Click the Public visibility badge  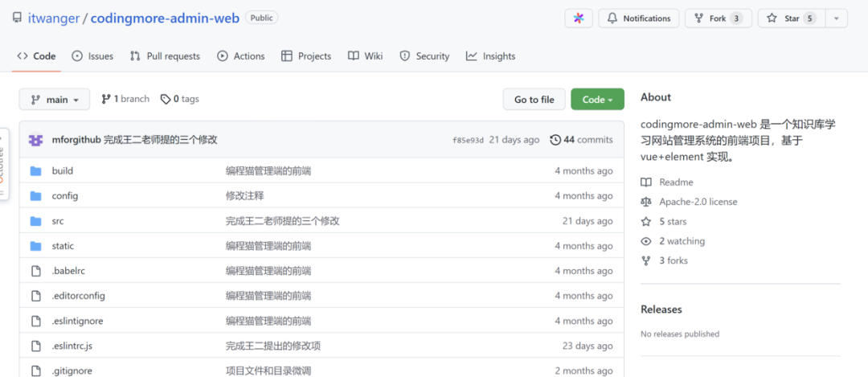262,18
